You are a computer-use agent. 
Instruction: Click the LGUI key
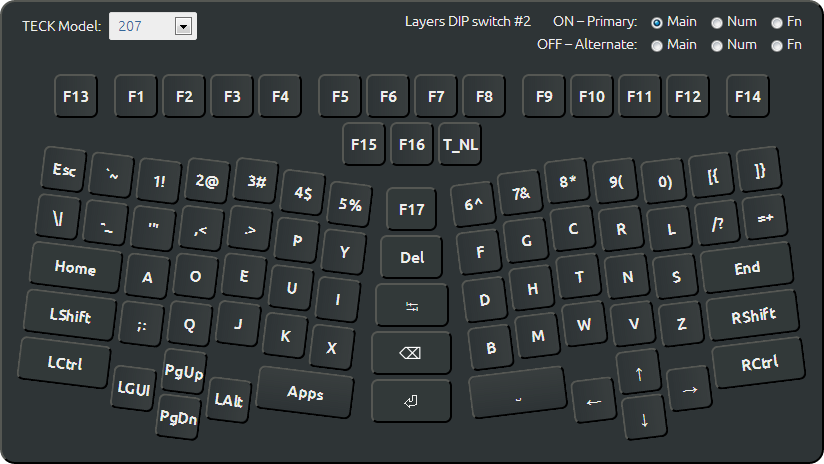pyautogui.click(x=133, y=388)
